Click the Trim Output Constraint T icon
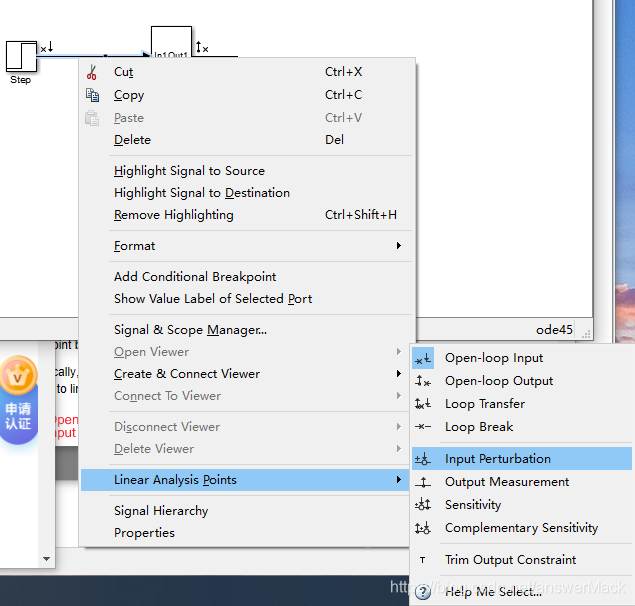 pos(422,560)
